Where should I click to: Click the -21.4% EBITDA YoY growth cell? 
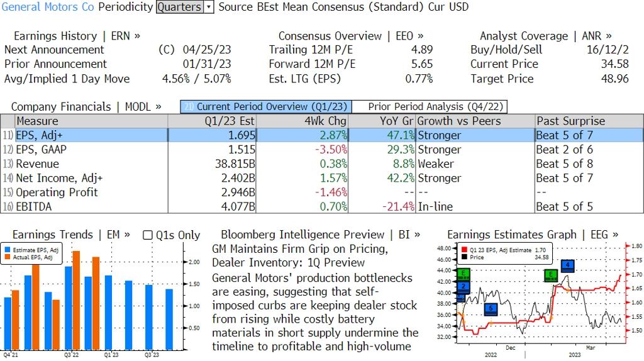tap(382, 206)
